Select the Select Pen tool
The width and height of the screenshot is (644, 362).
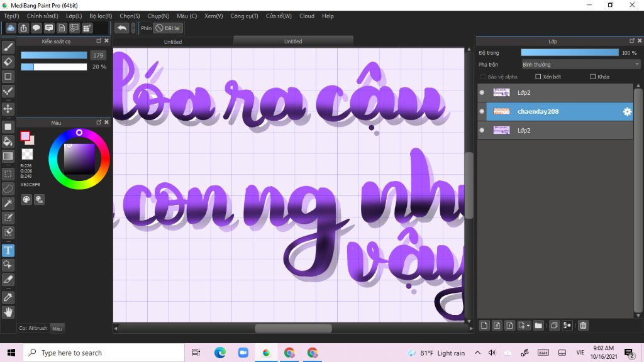(8, 217)
